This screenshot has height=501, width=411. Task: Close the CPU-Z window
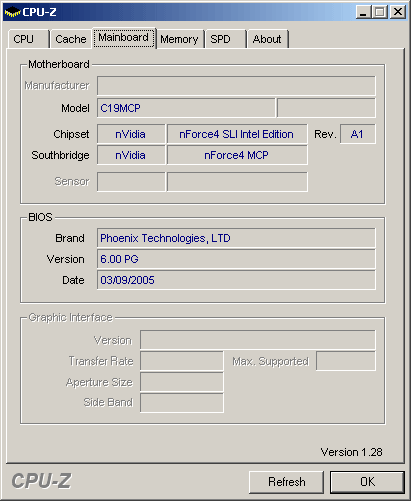398,12
